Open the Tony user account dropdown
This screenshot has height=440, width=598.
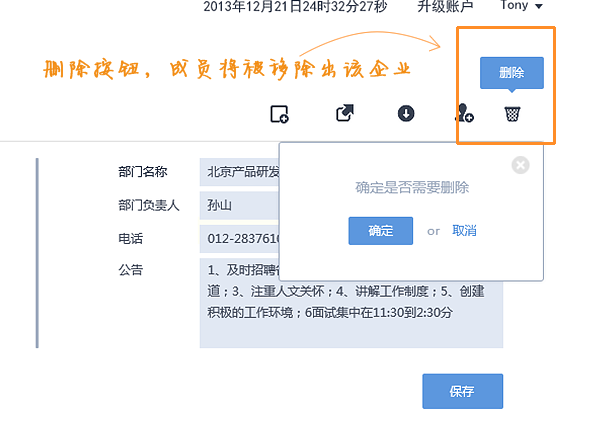[521, 5]
